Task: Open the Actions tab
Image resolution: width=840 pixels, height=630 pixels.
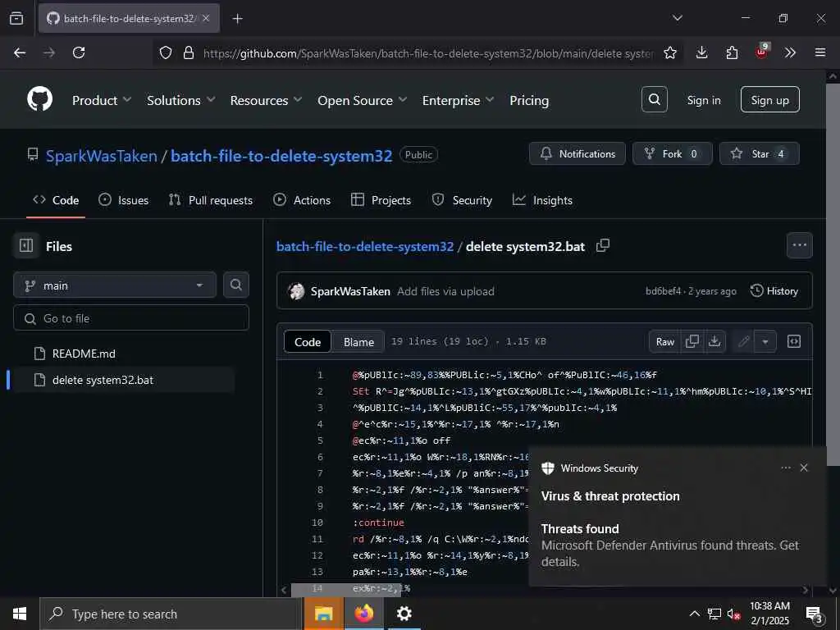Action: 302,200
